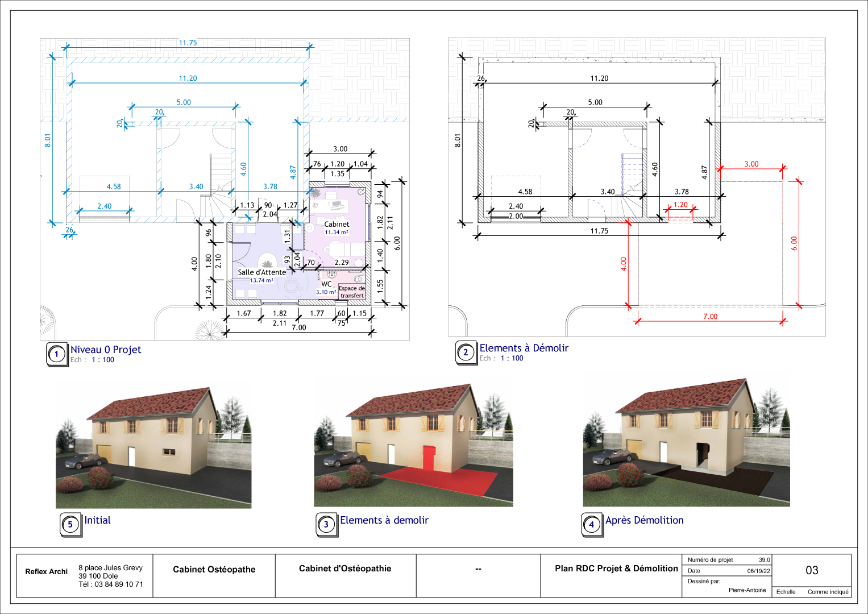Select the date field showing 06/19/22

pyautogui.click(x=758, y=571)
